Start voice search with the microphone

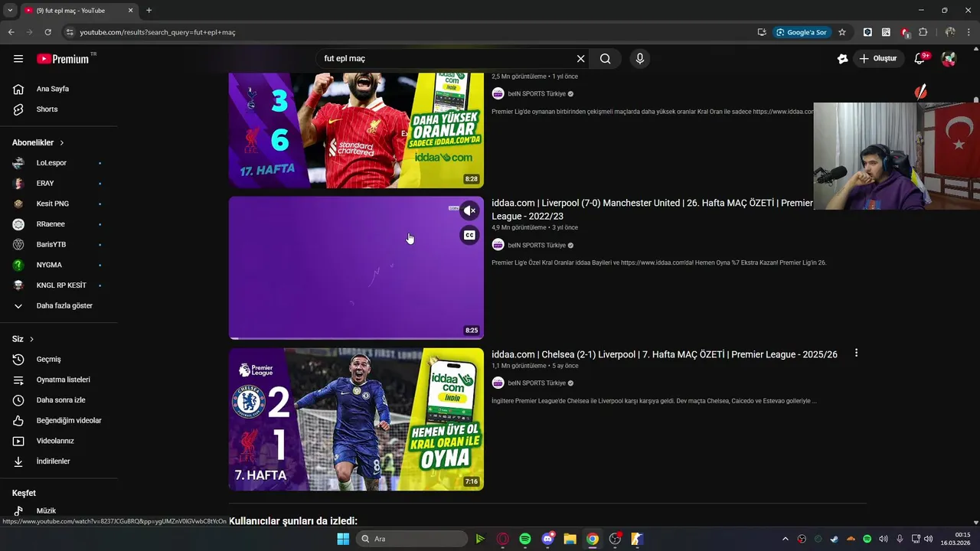click(640, 59)
